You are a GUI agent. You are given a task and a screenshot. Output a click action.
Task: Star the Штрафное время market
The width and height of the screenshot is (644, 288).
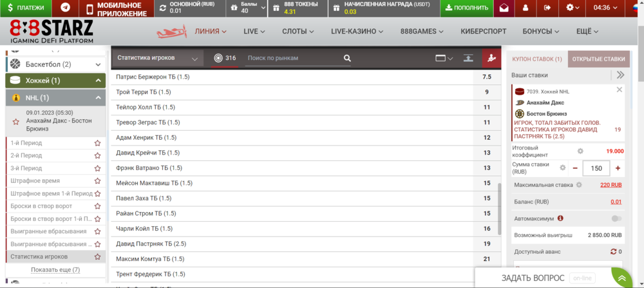[97, 181]
